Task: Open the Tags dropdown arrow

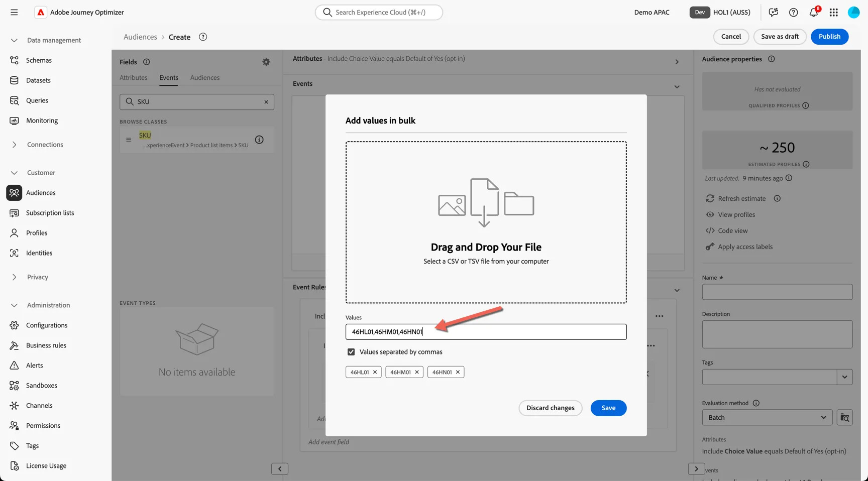Action: [845, 377]
